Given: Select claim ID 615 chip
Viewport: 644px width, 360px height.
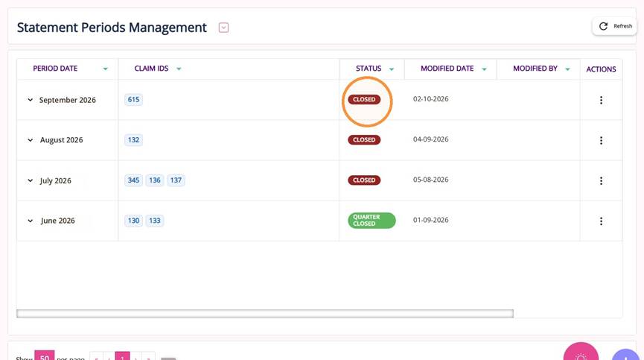Looking at the screenshot, I should point(133,99).
